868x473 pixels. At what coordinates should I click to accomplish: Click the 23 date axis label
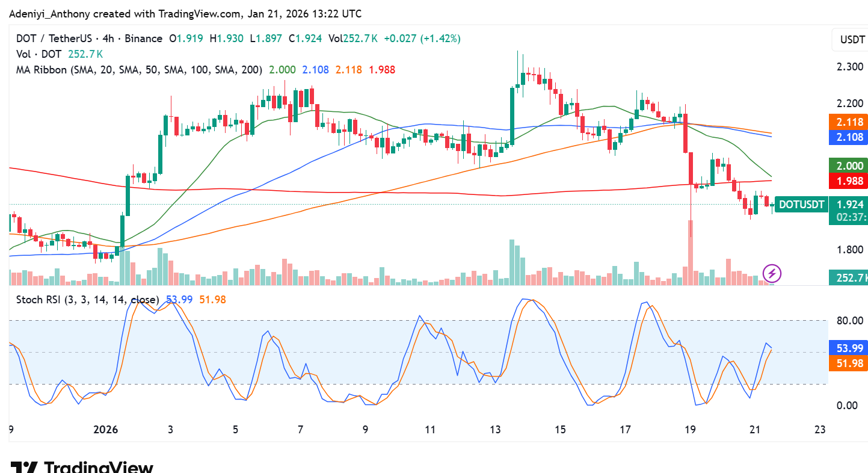(x=819, y=430)
